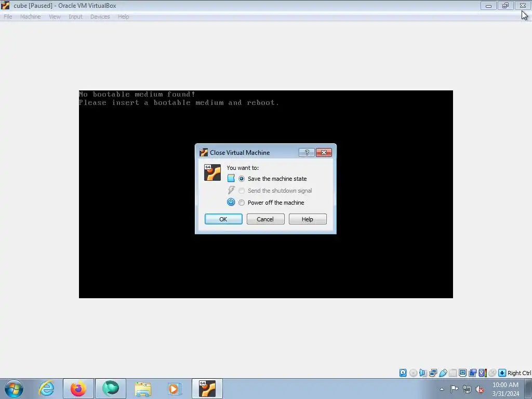Open Windows Explorer from taskbar

(x=143, y=389)
